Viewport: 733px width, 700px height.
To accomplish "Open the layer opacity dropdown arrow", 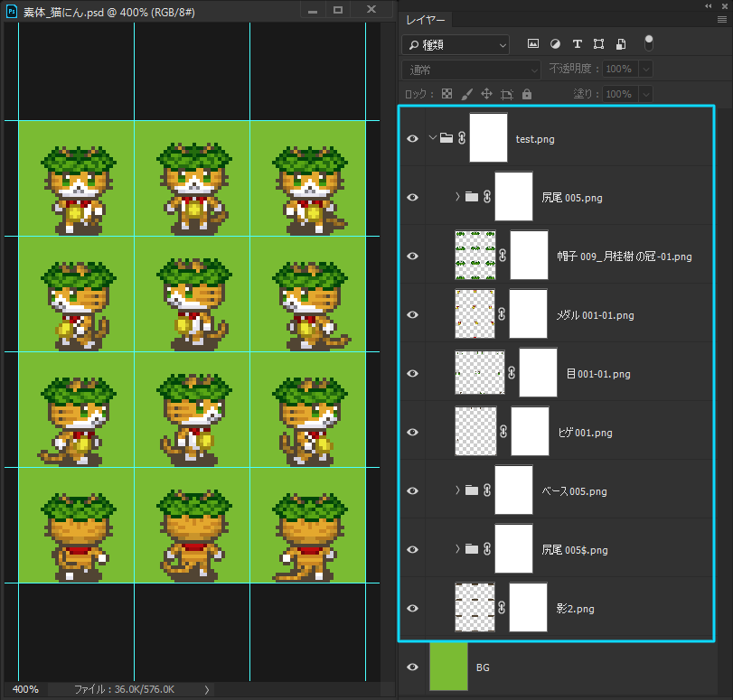I will [x=646, y=70].
